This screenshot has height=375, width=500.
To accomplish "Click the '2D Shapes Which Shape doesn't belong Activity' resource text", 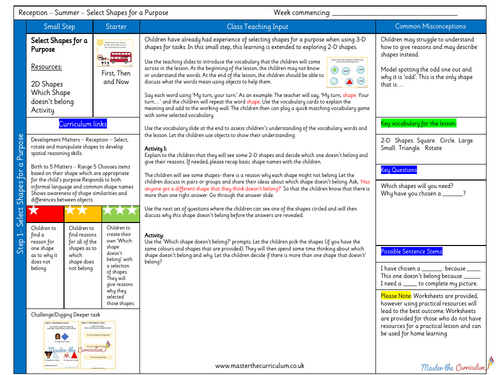I will pos(52,97).
